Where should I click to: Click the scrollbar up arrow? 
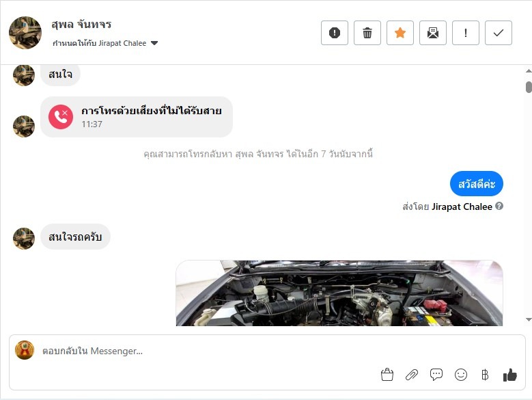[529, 71]
